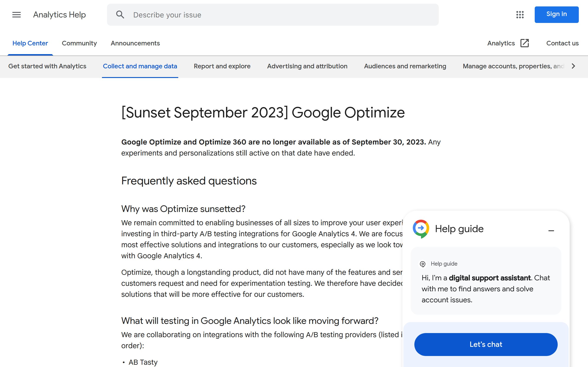Start a conversation with Let's chat
Image resolution: width=588 pixels, height=367 pixels.
point(486,344)
